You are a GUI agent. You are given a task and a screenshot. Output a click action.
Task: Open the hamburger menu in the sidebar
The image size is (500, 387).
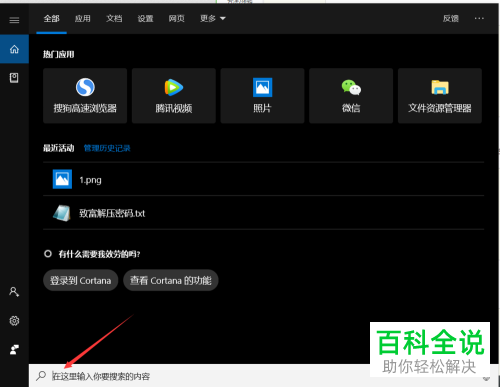14,20
